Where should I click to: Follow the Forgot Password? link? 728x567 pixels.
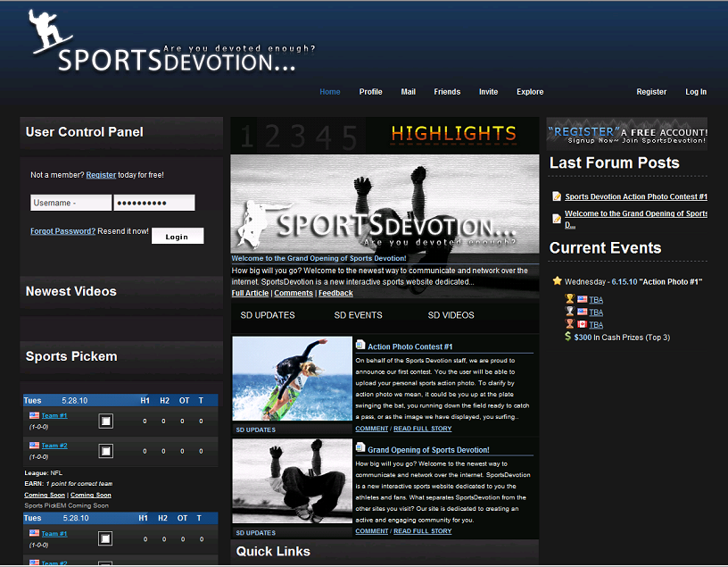tap(62, 231)
